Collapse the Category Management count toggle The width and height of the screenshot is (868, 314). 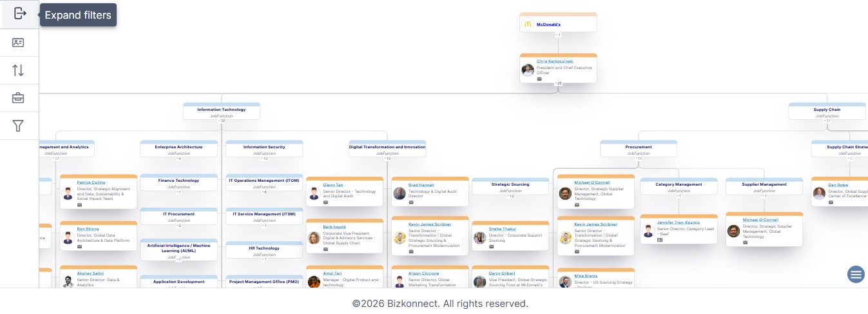click(x=679, y=195)
